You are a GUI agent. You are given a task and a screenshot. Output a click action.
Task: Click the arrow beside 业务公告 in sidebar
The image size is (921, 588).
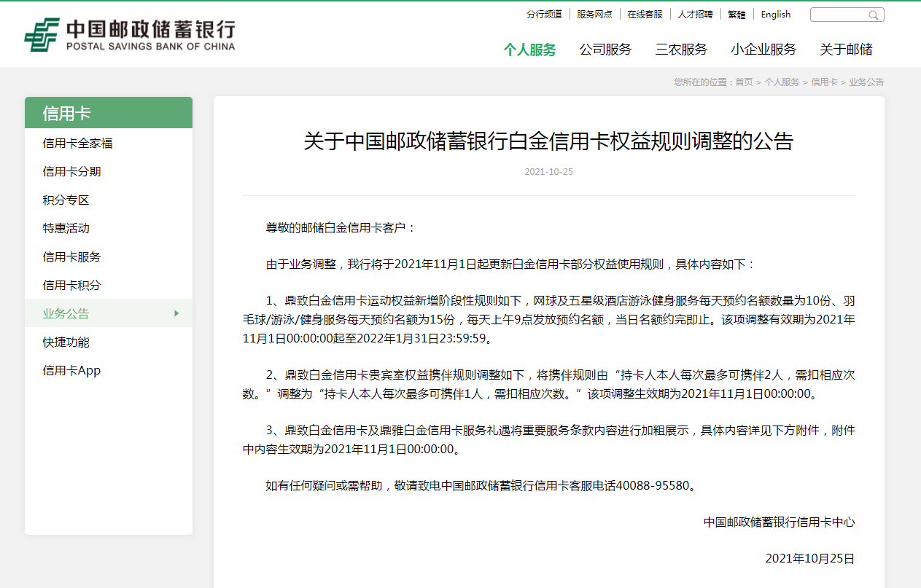click(176, 313)
